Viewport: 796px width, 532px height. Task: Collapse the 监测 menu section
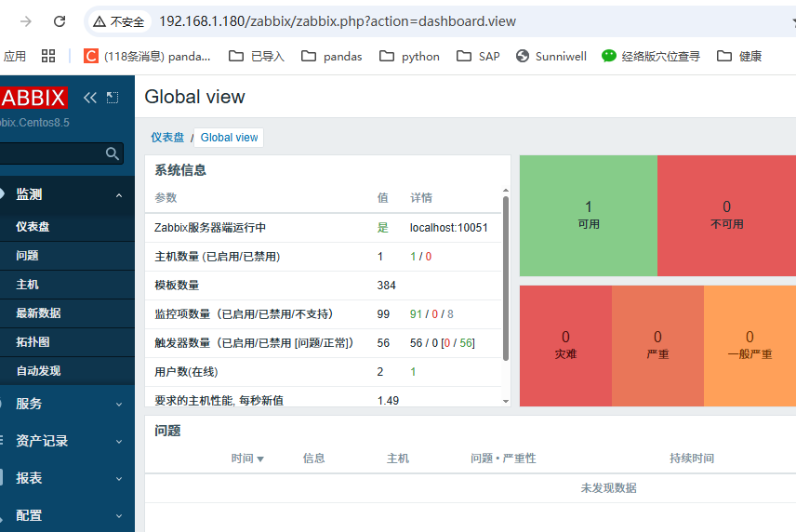coord(119,195)
